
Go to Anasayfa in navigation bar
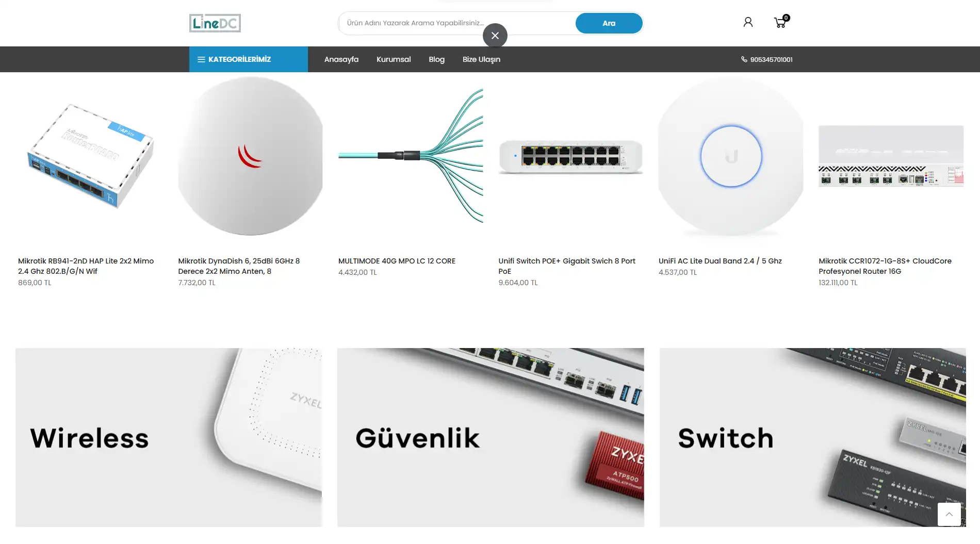(341, 59)
